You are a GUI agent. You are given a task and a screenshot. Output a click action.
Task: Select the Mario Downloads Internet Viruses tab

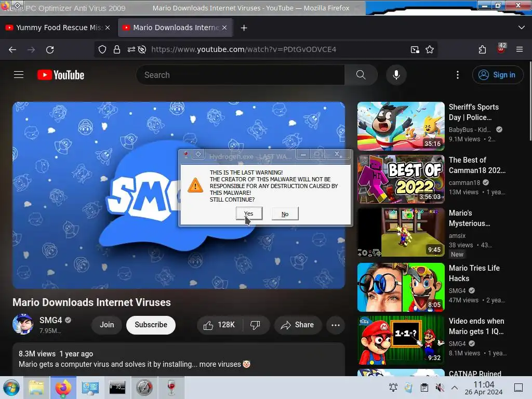(175, 28)
